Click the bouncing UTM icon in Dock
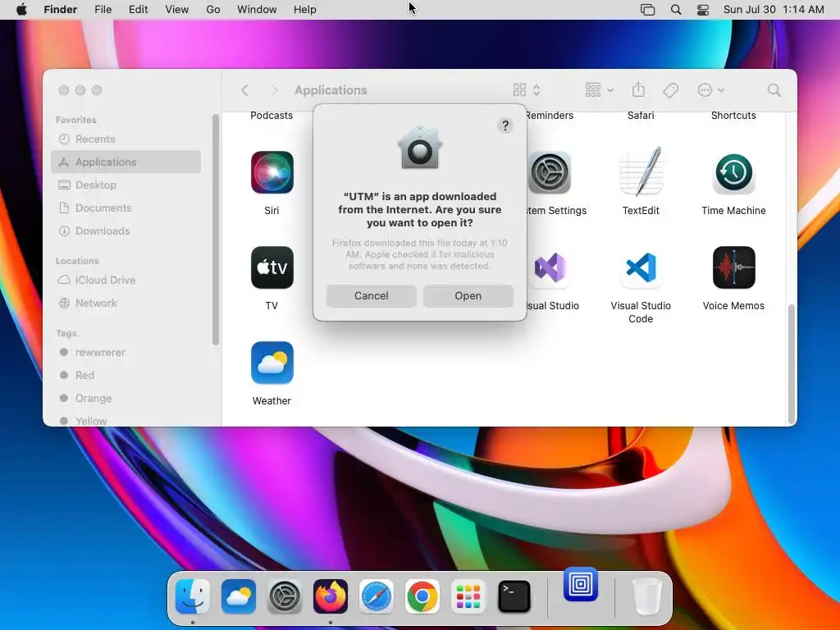Image resolution: width=840 pixels, height=630 pixels. (x=581, y=584)
